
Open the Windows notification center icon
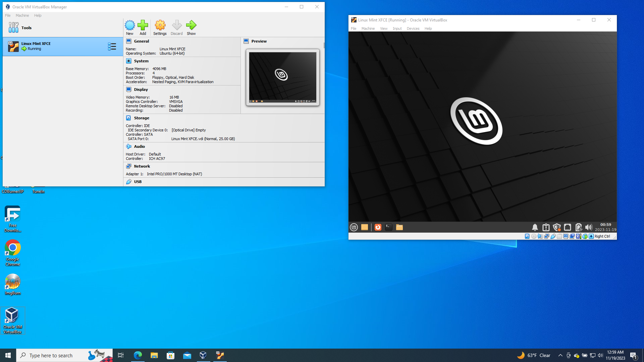coord(634,355)
